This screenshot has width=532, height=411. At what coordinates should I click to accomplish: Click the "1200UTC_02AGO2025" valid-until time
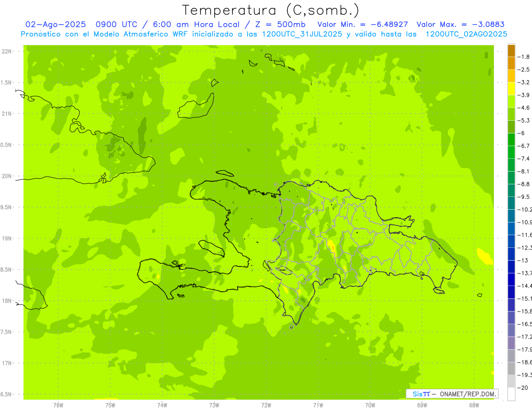click(466, 34)
